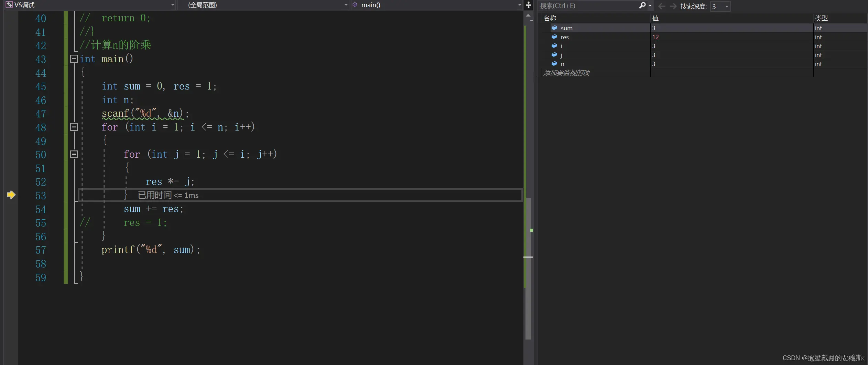Click on sum += res; statement
The image size is (868, 365).
click(x=154, y=209)
